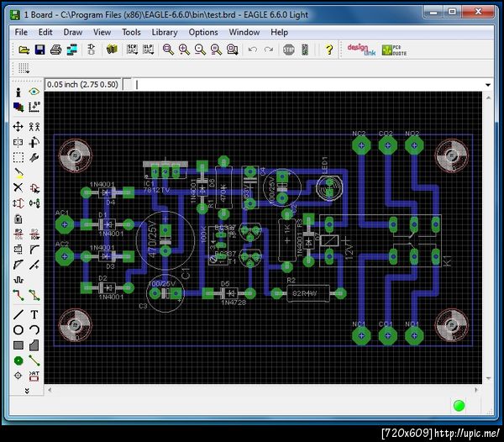Image resolution: width=504 pixels, height=442 pixels.
Task: Select the Paste brush tool
Action: tap(19, 173)
